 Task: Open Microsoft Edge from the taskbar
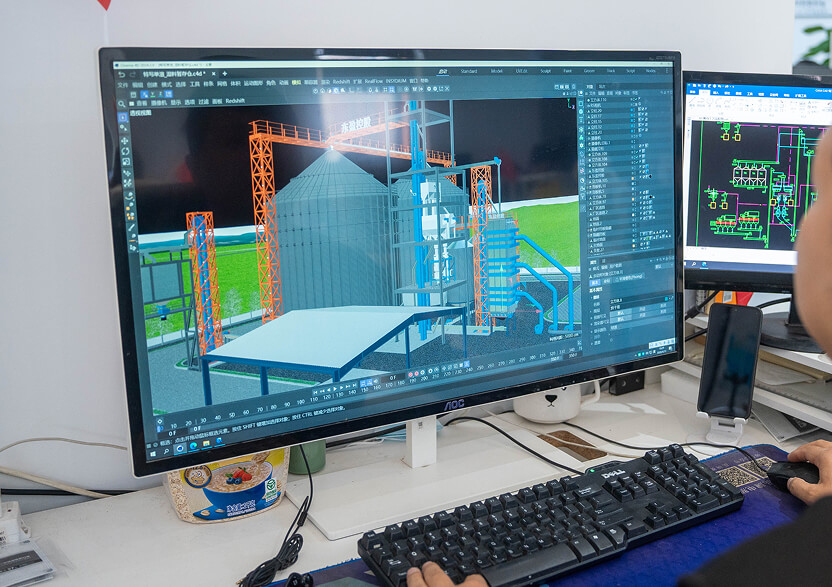point(193,446)
